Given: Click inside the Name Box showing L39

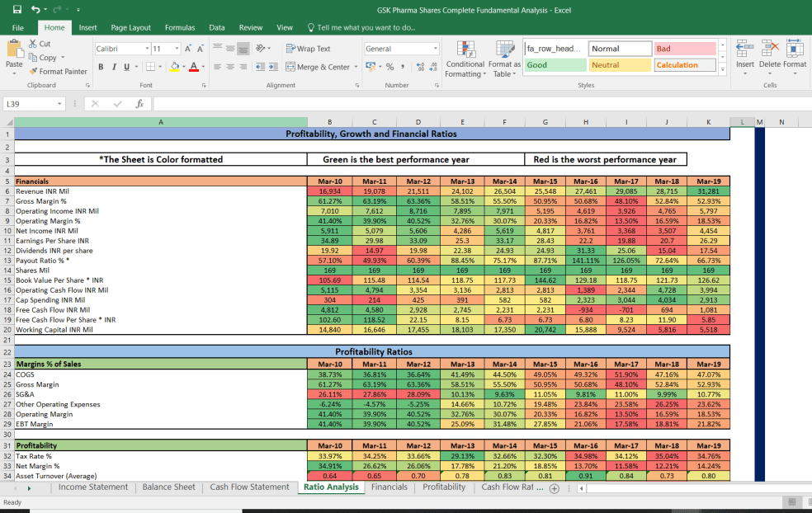Looking at the screenshot, I should [x=30, y=104].
